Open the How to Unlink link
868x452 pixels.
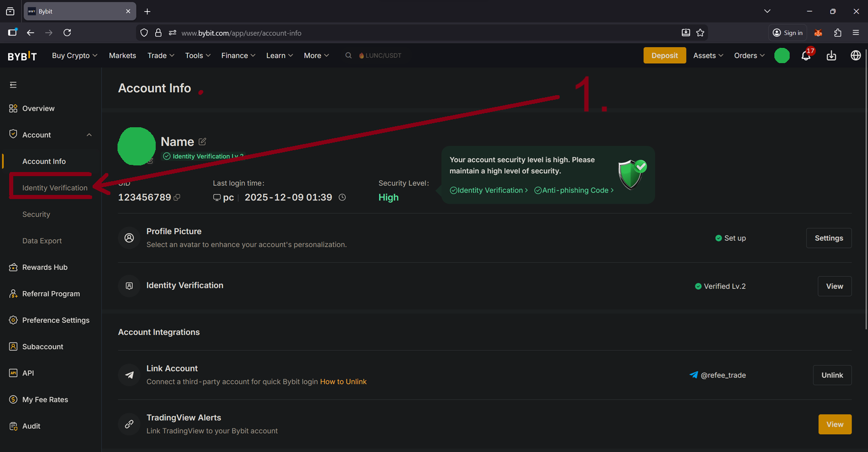[343, 382]
